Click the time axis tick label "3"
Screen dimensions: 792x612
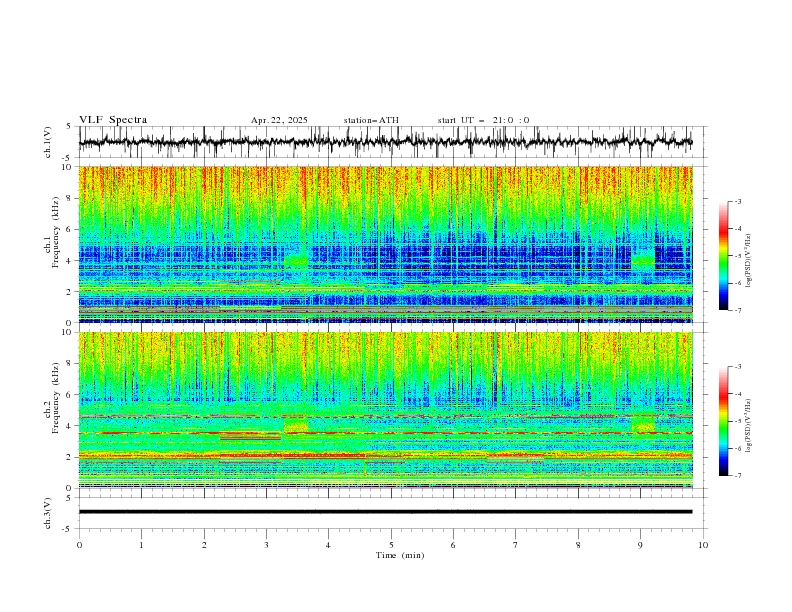[266, 545]
